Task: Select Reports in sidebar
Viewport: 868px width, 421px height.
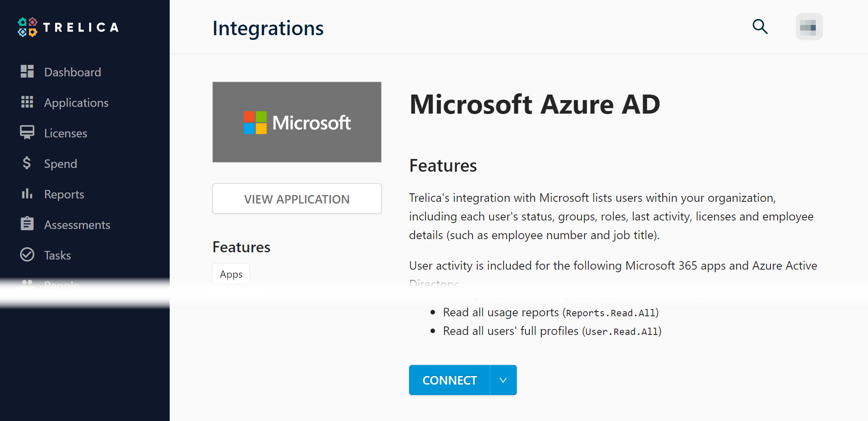Action: tap(64, 194)
